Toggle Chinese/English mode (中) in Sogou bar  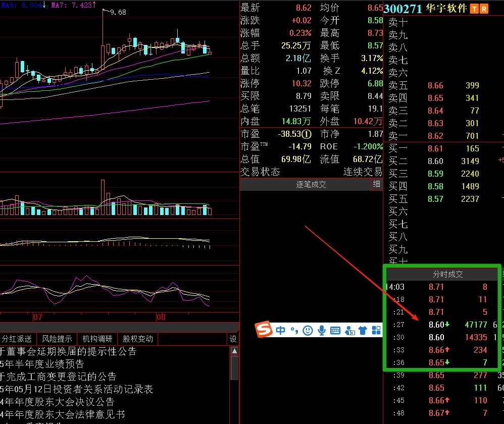[x=280, y=330]
